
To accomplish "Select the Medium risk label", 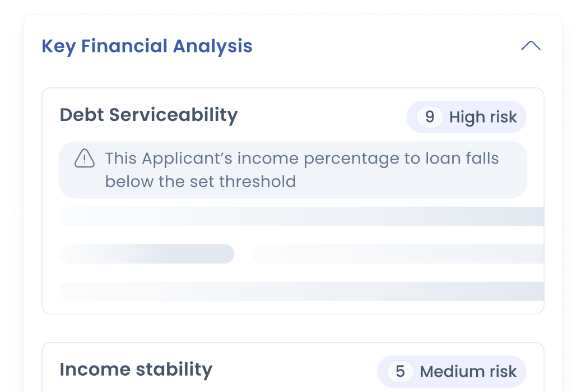I will click(468, 372).
